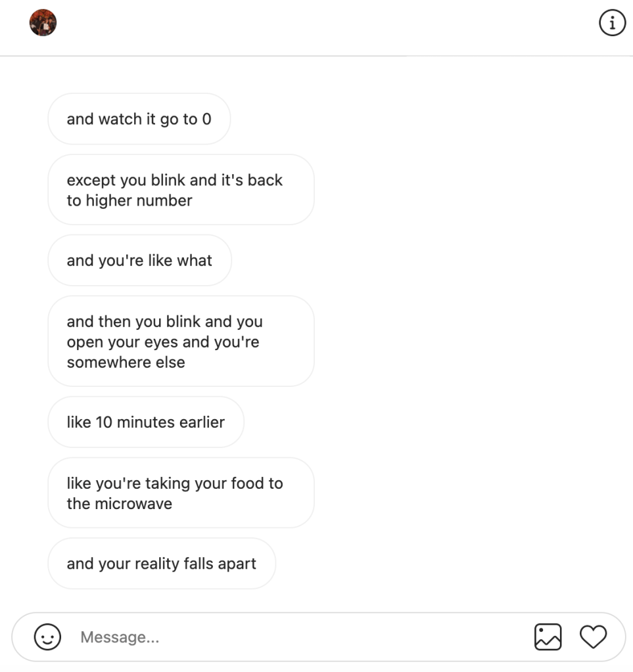Focus the Message... input field
Viewport: 633px width, 672px height.
coord(296,637)
